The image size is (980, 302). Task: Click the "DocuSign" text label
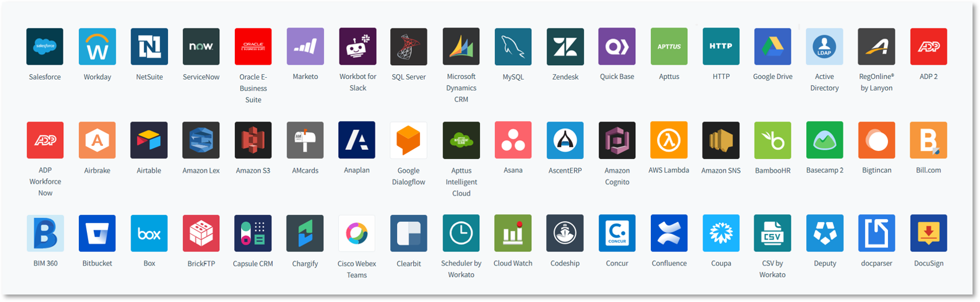pyautogui.click(x=929, y=263)
